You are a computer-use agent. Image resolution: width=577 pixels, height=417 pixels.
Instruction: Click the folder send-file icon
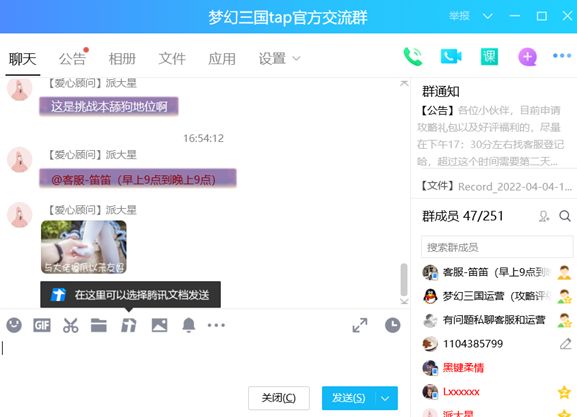[x=99, y=325]
